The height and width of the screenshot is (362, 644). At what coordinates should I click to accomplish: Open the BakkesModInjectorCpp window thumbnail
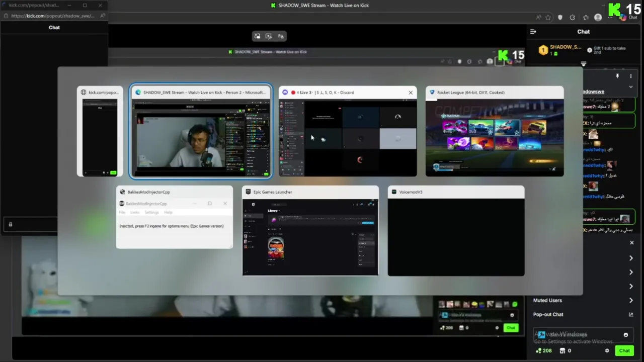[175, 217]
